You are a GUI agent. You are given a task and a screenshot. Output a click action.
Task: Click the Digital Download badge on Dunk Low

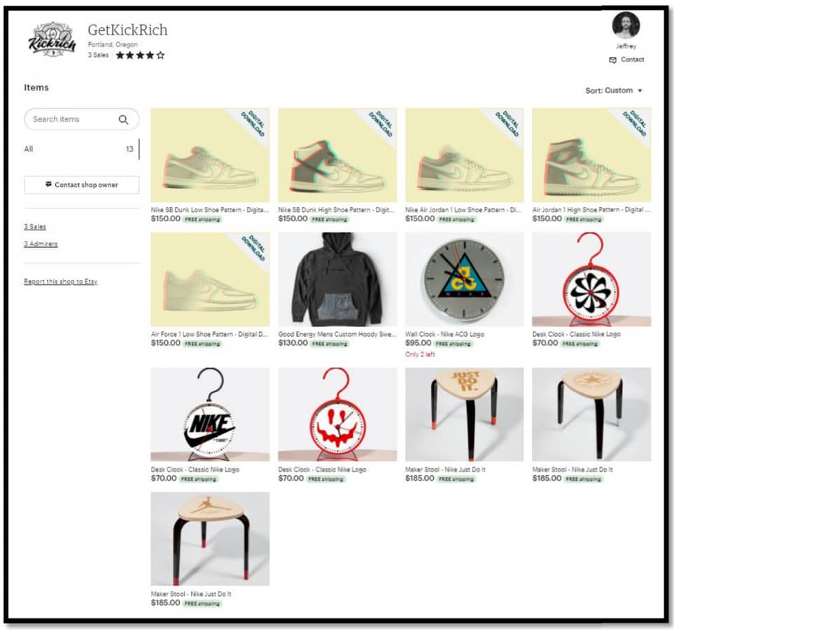coord(251,123)
